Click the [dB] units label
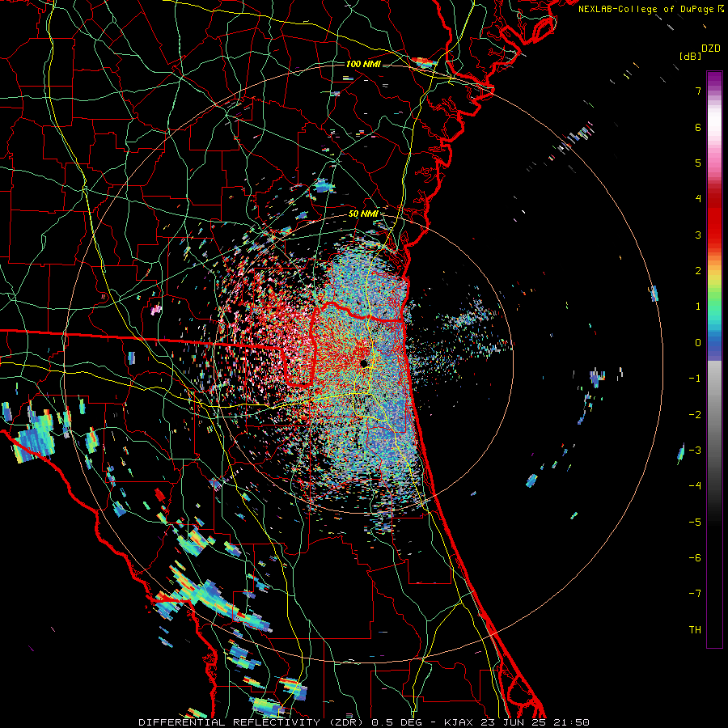 (691, 56)
